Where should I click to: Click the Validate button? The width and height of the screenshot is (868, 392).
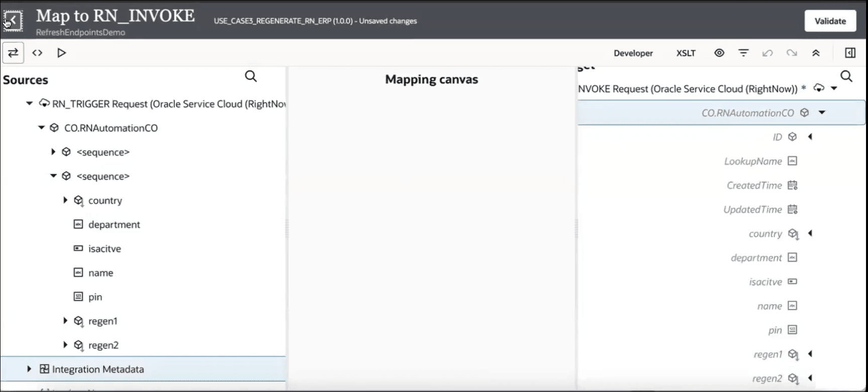tap(830, 21)
